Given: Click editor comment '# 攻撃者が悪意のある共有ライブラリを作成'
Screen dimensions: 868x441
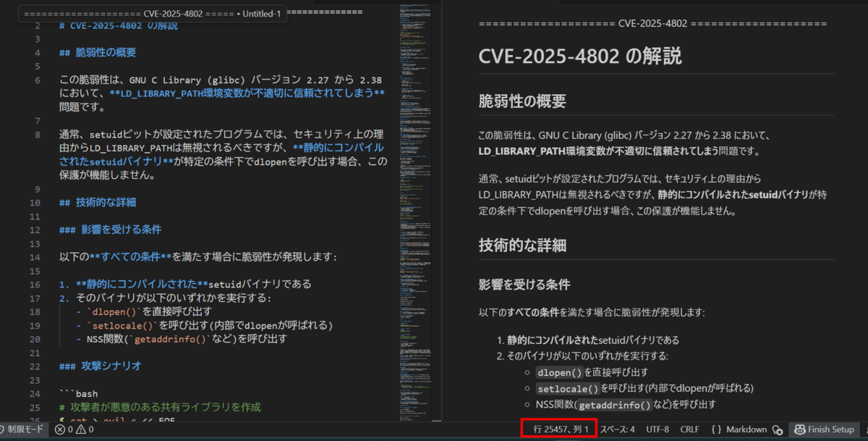Looking at the screenshot, I should click(x=160, y=407).
